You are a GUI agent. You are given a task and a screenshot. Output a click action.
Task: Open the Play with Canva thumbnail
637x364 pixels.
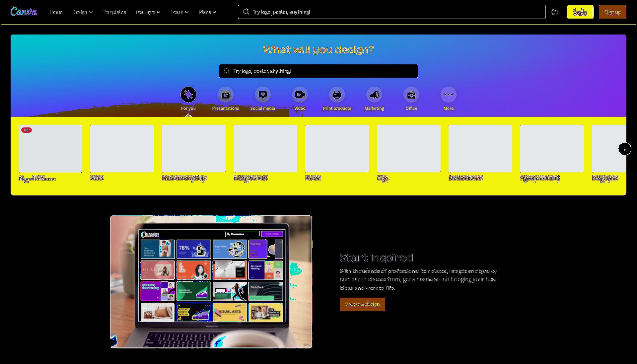[x=50, y=149]
